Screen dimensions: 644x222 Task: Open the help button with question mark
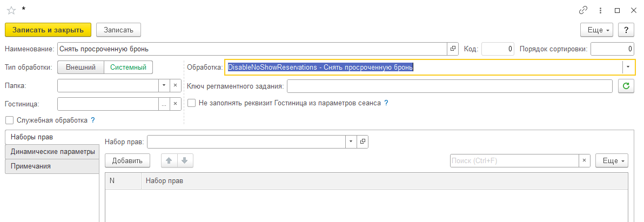point(626,30)
